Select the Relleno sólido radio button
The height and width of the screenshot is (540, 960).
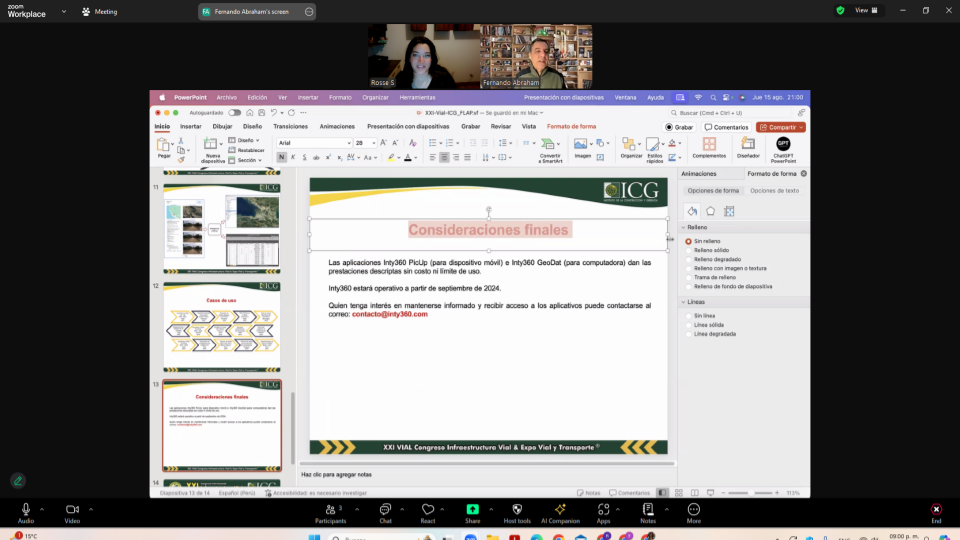pos(689,250)
